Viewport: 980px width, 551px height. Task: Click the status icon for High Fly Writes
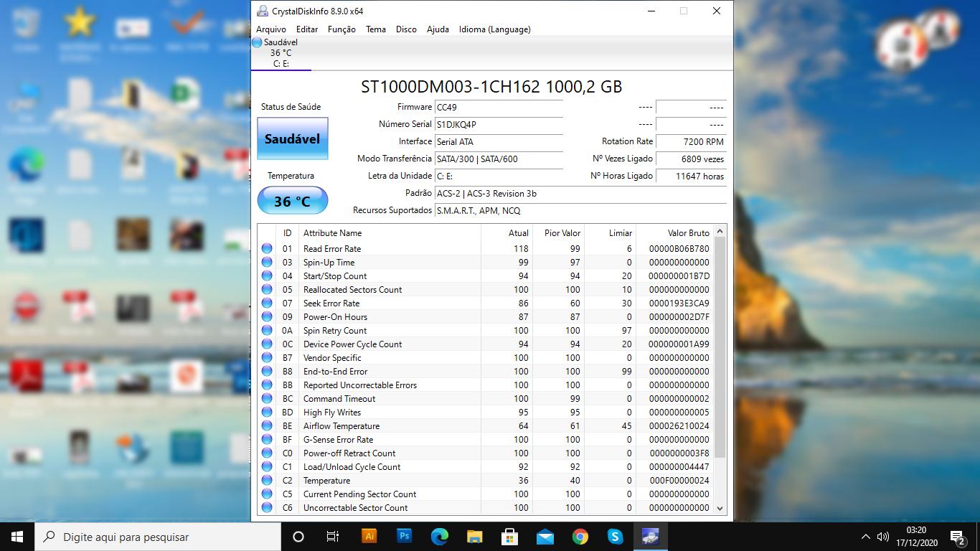[x=267, y=413]
